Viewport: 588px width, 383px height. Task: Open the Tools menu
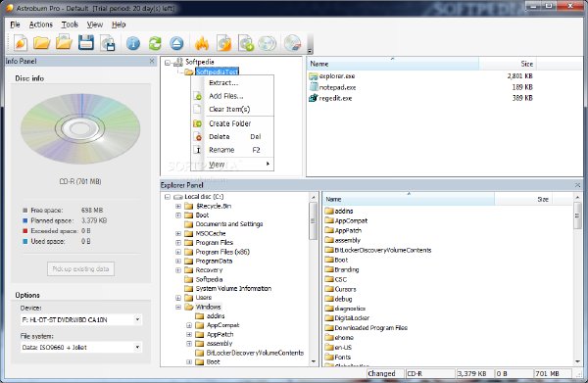(x=70, y=24)
